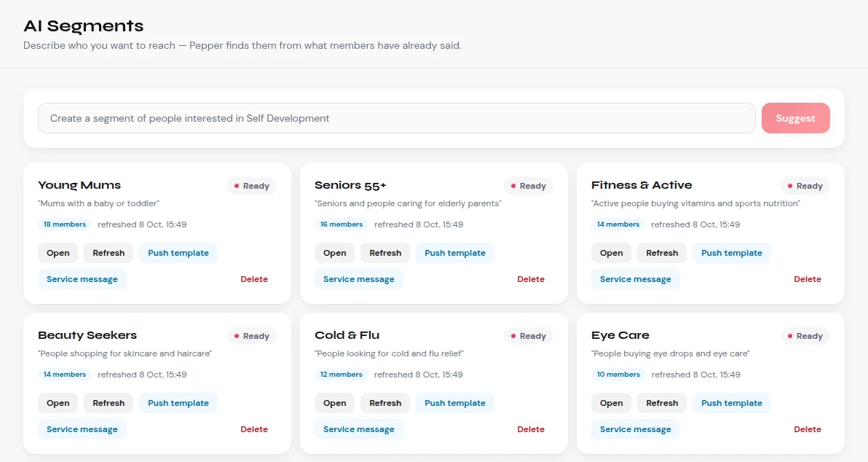
Task: Click the Eye Care Ready status badge
Action: tap(805, 336)
